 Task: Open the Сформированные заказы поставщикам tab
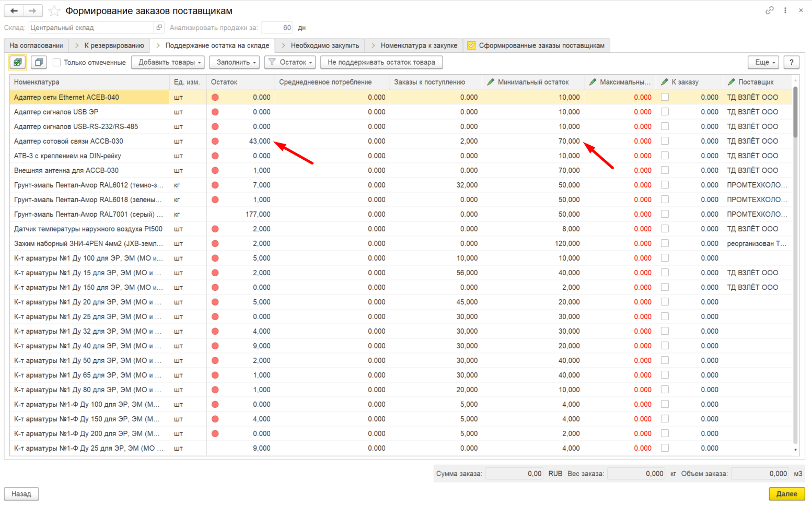coord(536,45)
